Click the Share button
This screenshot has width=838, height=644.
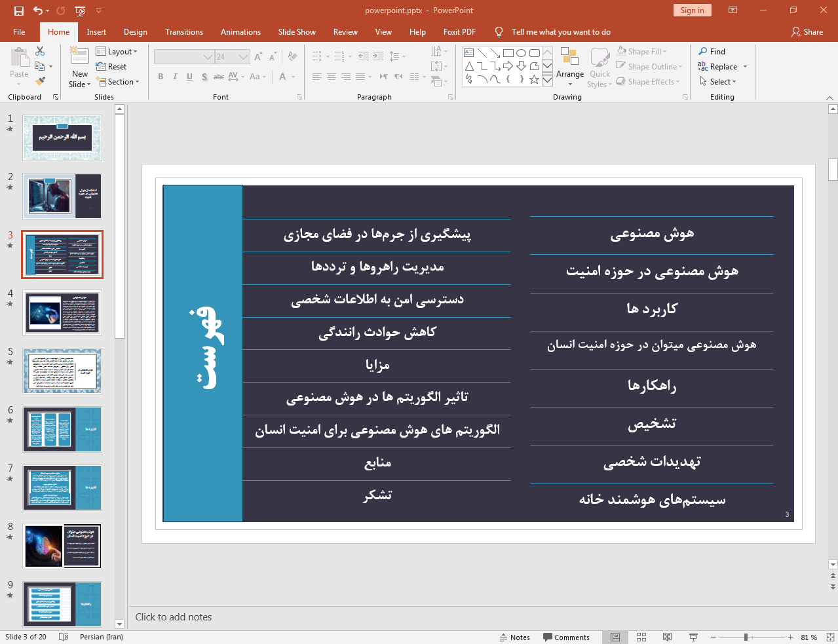(807, 32)
